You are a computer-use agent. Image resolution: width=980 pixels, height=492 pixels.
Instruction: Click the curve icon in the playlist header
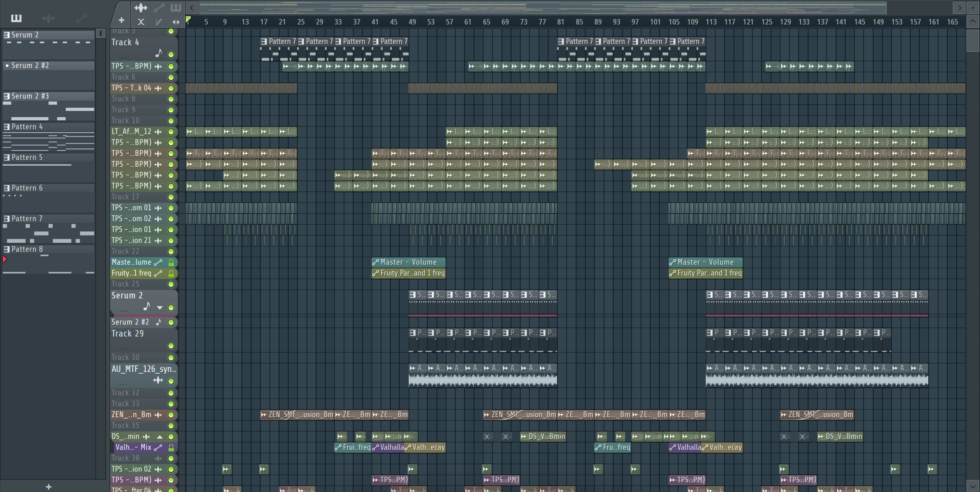pos(159,22)
